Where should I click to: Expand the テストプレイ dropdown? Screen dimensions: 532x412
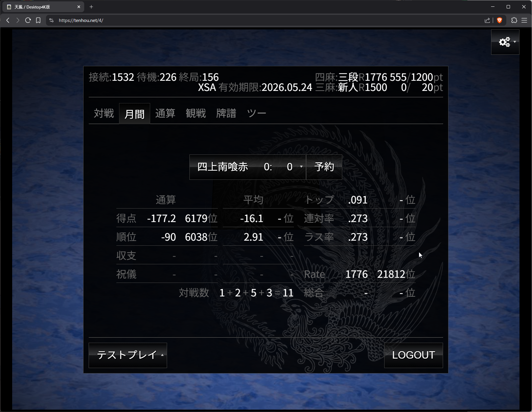click(128, 355)
